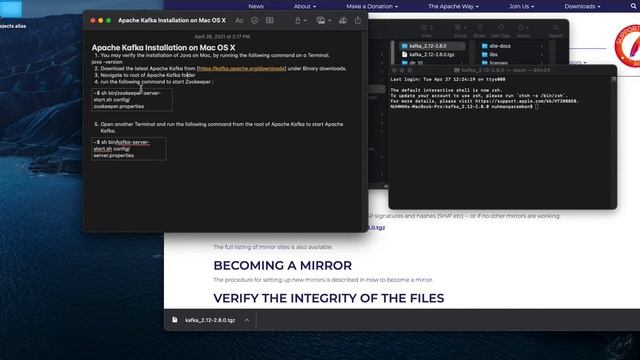Image resolution: width=640 pixels, height=360 pixels.
Task: Click the note heading 'Apache Kafka Installation on Mac OS X'
Action: (x=163, y=48)
